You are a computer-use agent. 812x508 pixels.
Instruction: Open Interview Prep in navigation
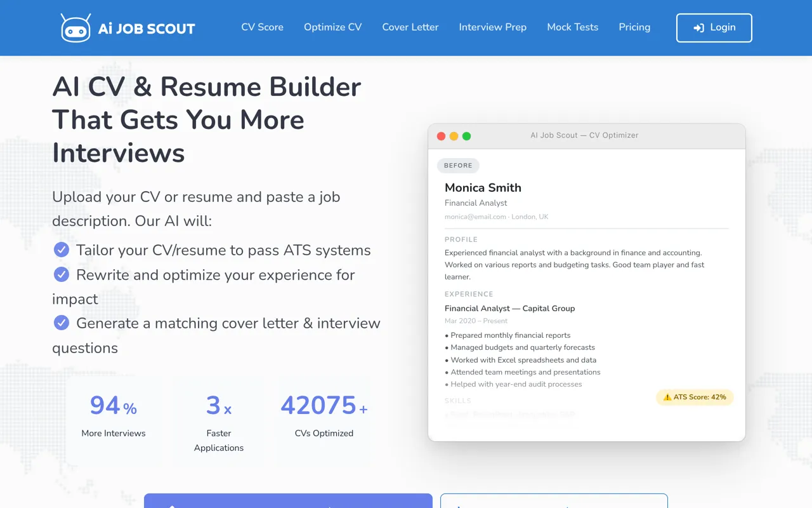coord(493,27)
